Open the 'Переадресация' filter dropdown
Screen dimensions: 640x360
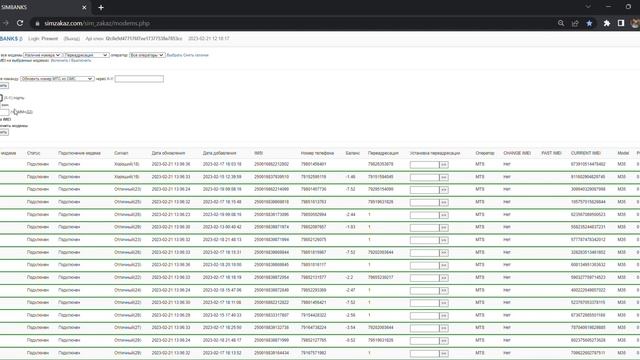coord(86,55)
